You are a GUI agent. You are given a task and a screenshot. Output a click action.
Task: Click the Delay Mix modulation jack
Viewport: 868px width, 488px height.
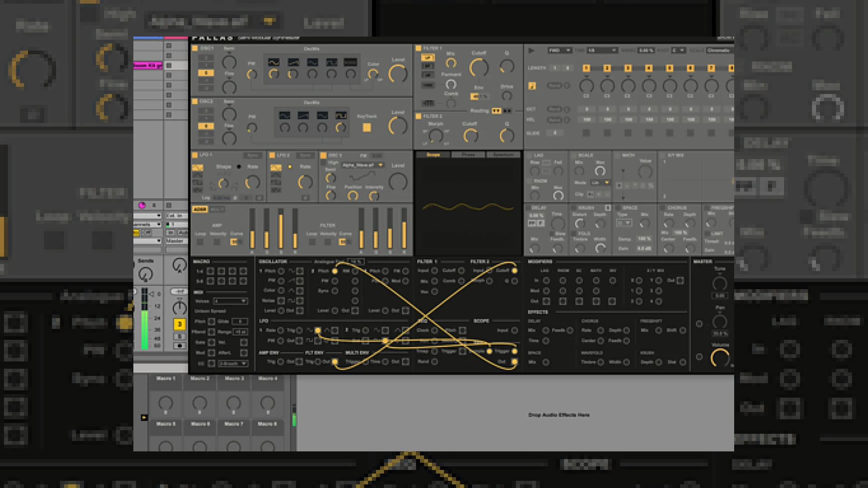click(546, 330)
